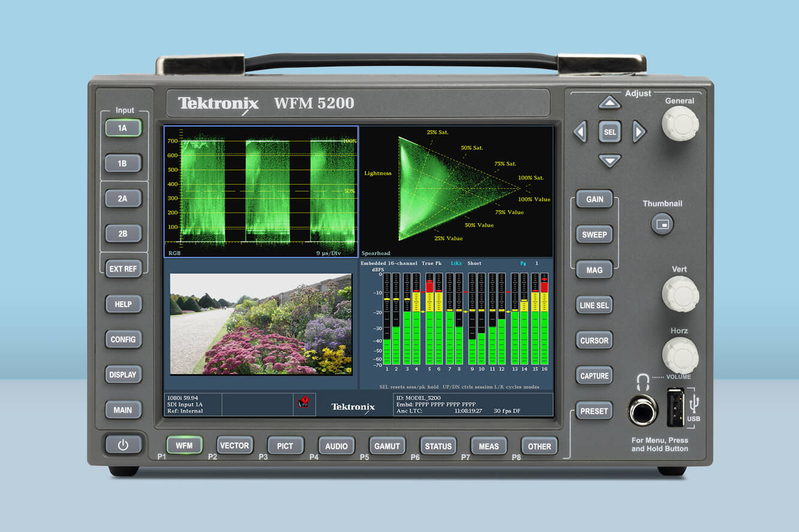Image resolution: width=799 pixels, height=532 pixels.
Task: Switch to Input 2B
Action: [123, 233]
